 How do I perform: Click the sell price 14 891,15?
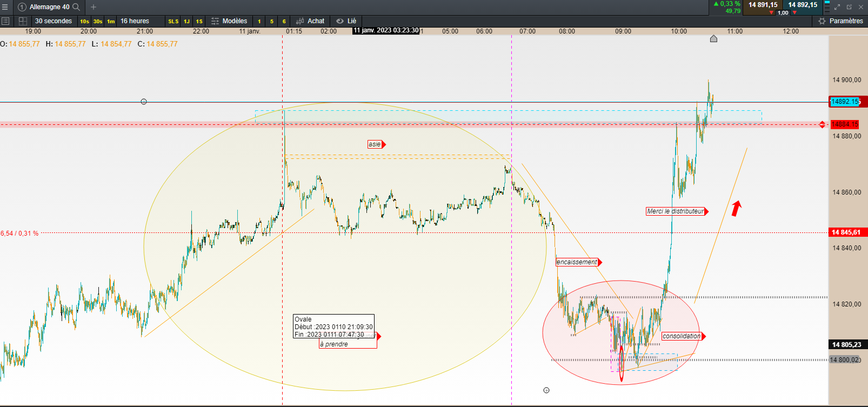[763, 5]
